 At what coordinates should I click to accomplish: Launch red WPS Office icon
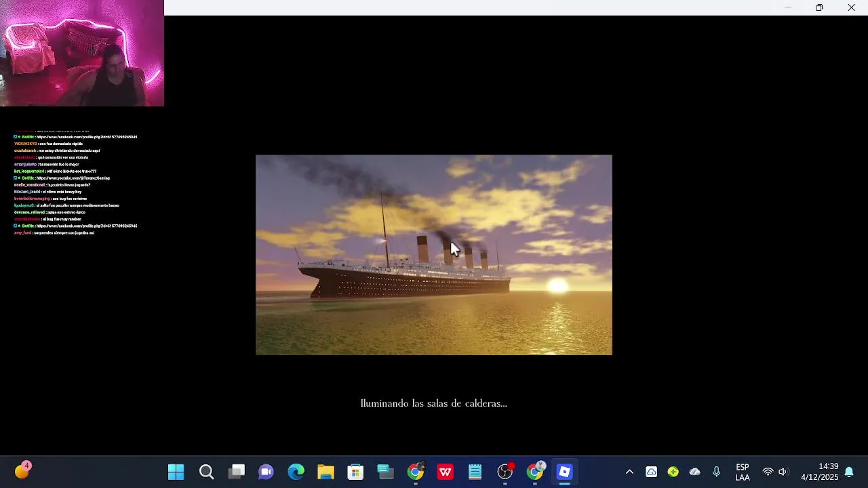point(445,472)
